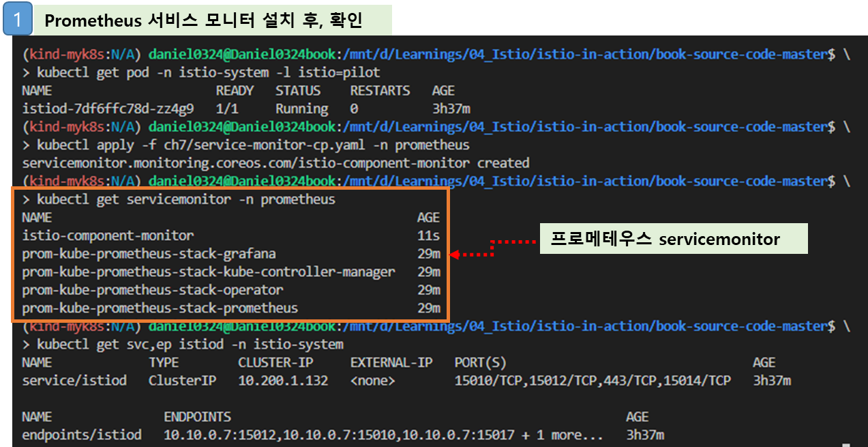
Task: Select prom-kube-prometheus-stack-grafana row
Action: [231, 254]
